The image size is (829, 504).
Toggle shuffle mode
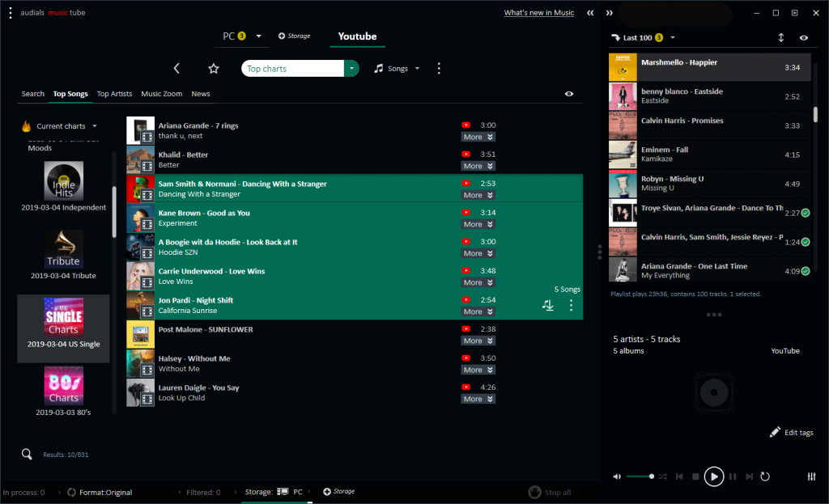tap(663, 476)
